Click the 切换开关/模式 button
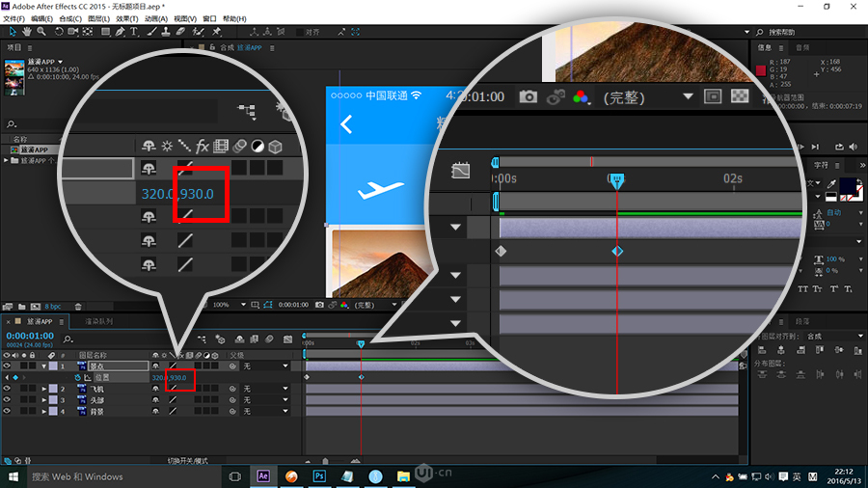This screenshot has height=488, width=868. 187,461
